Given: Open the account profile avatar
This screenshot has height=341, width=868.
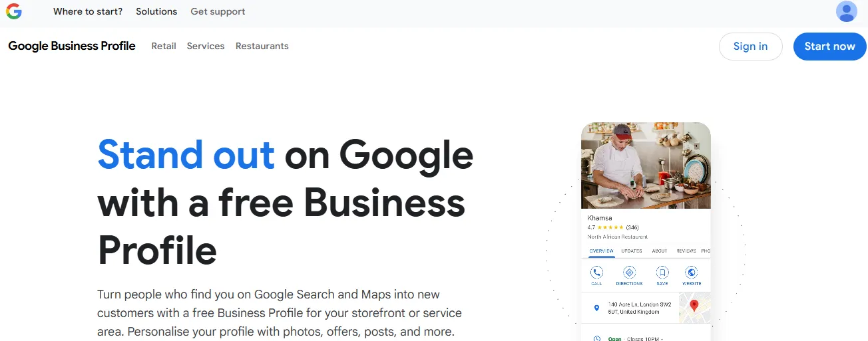Looking at the screenshot, I should coord(846,11).
